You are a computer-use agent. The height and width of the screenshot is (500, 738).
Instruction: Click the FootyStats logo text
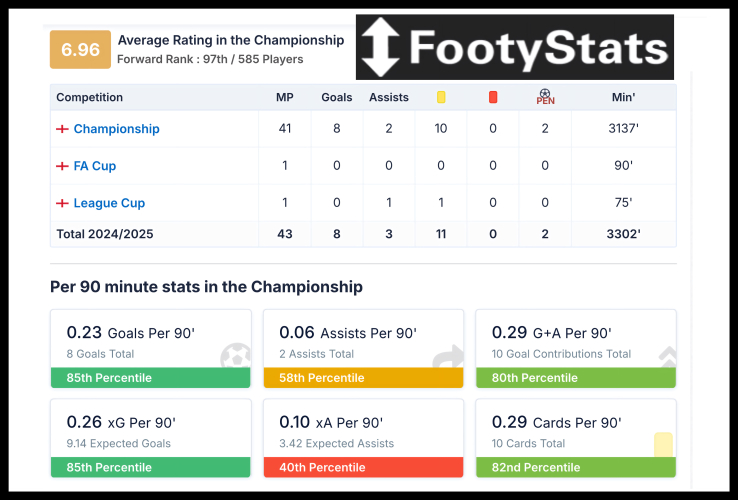[538, 48]
